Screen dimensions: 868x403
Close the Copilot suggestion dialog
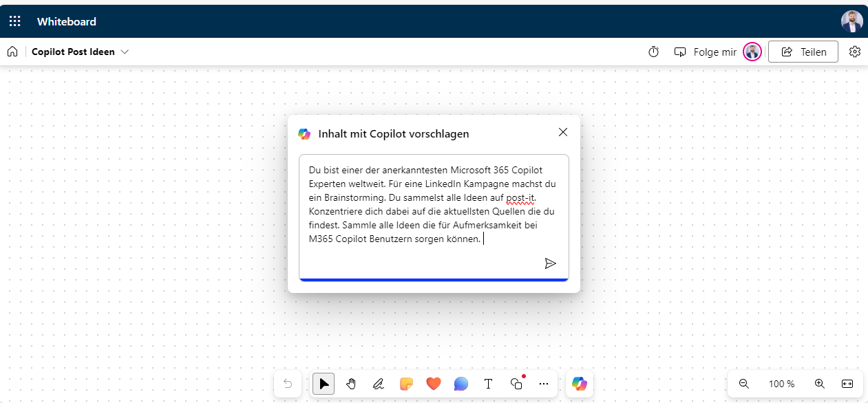pyautogui.click(x=563, y=132)
